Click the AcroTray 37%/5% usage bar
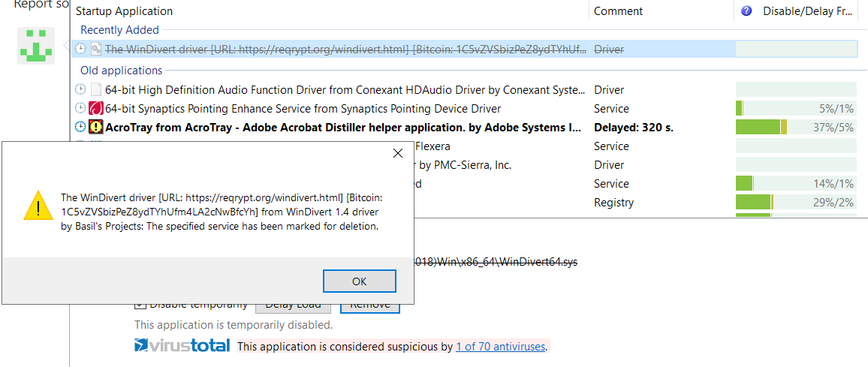Screen dimensions: 868x367 pyautogui.click(x=796, y=127)
